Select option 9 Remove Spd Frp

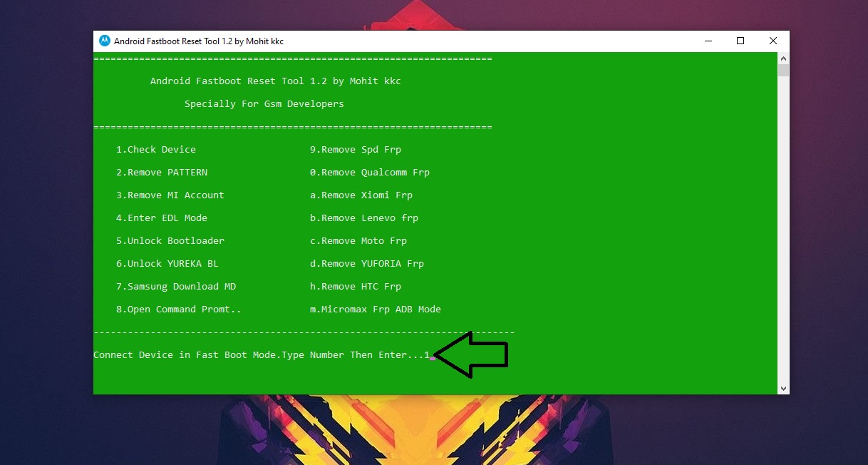point(355,149)
